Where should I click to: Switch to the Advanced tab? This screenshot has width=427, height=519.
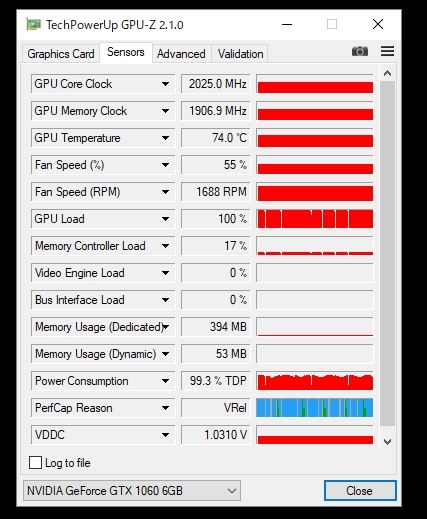pos(181,54)
